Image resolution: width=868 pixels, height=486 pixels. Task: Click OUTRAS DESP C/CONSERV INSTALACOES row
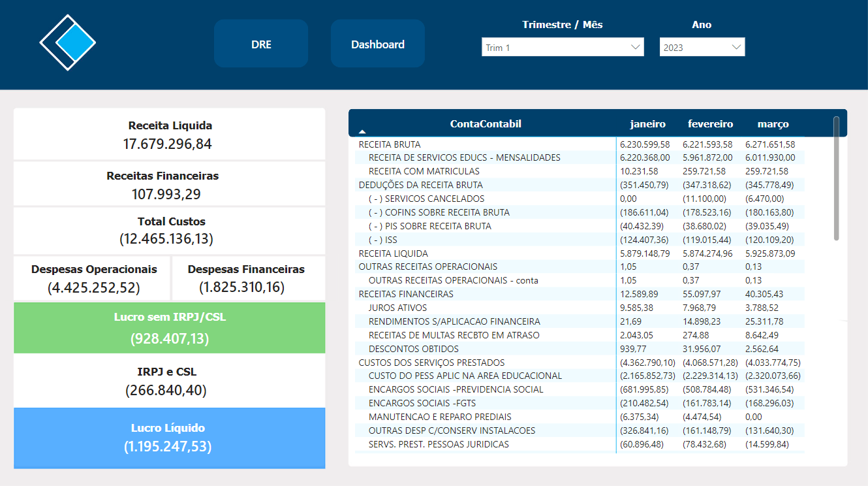(x=580, y=430)
